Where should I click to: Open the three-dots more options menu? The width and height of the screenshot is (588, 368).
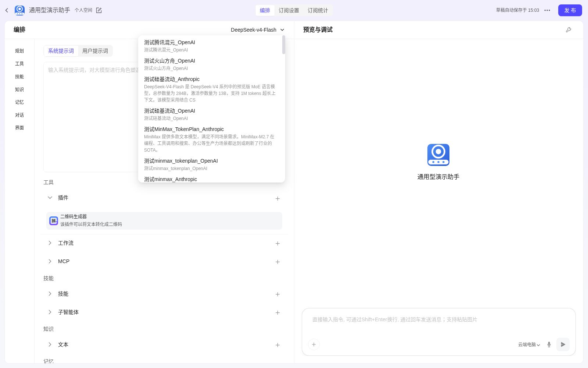pyautogui.click(x=547, y=10)
